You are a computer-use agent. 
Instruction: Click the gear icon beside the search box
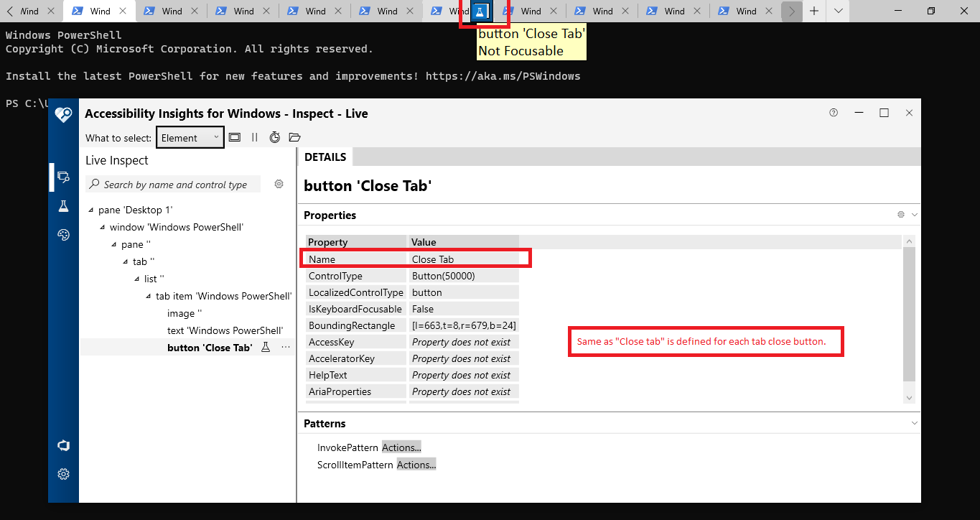click(279, 185)
